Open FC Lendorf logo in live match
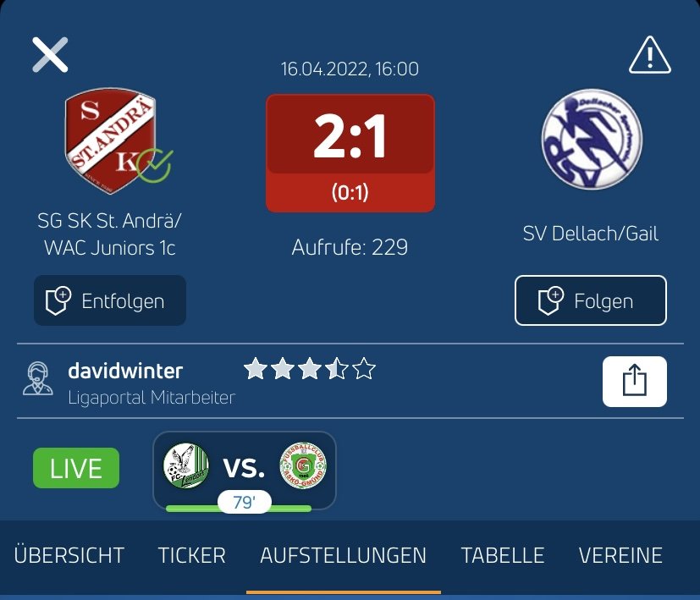 (x=186, y=465)
